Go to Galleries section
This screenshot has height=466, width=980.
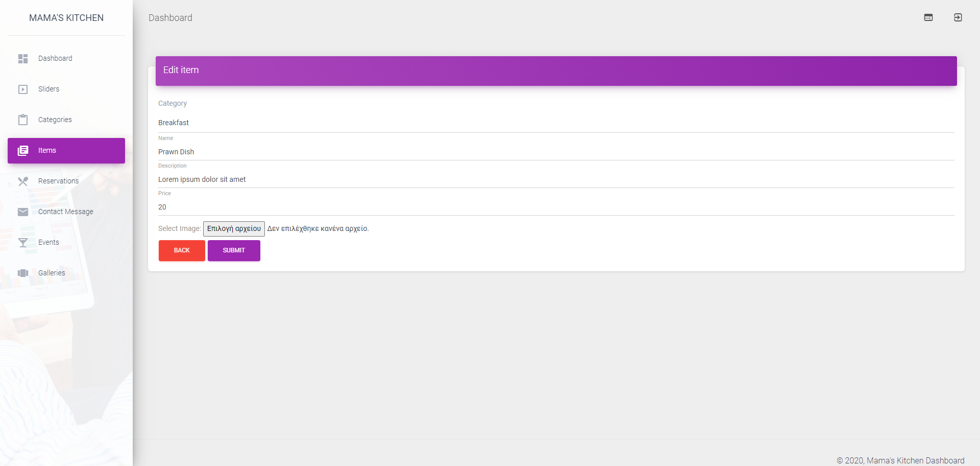66,273
